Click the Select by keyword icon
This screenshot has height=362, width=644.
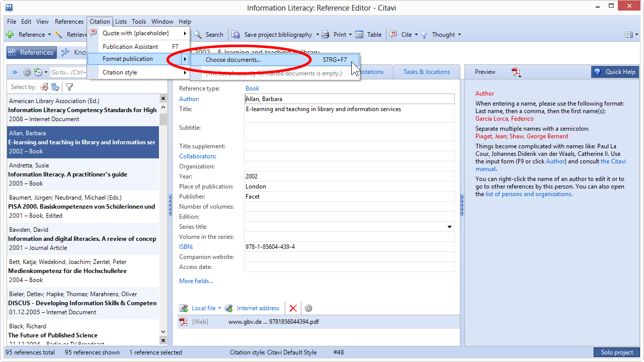55,87
